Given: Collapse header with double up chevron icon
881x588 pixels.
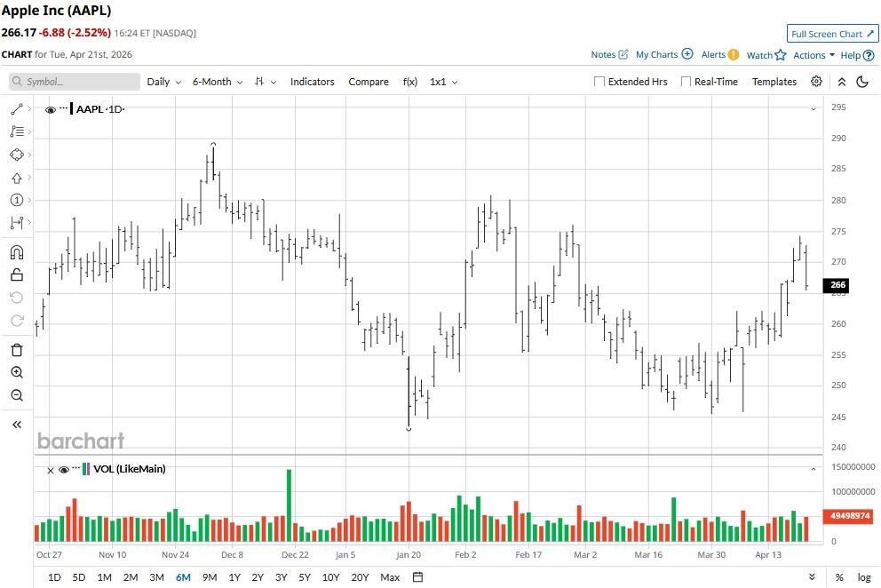Looking at the screenshot, I should point(842,82).
